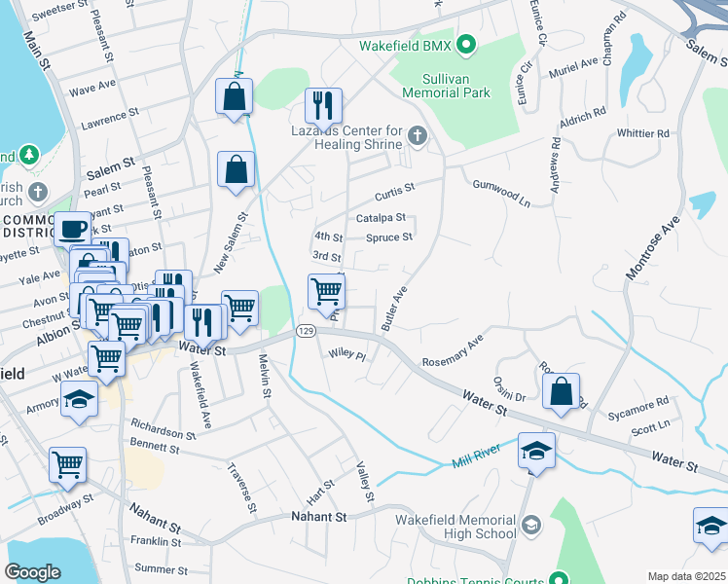Open the Lazarus Center for Healing Shrine marker
The width and height of the screenshot is (728, 584).
pos(418,136)
